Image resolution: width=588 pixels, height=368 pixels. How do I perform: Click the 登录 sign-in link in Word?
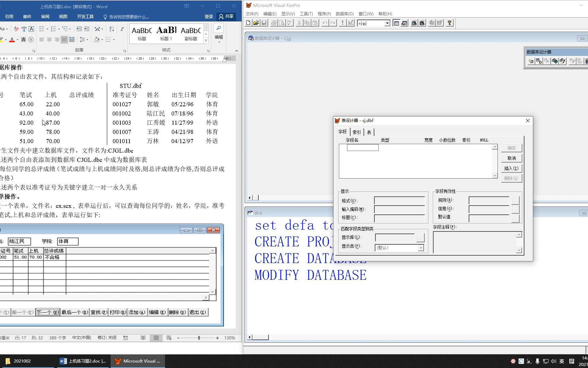click(209, 16)
